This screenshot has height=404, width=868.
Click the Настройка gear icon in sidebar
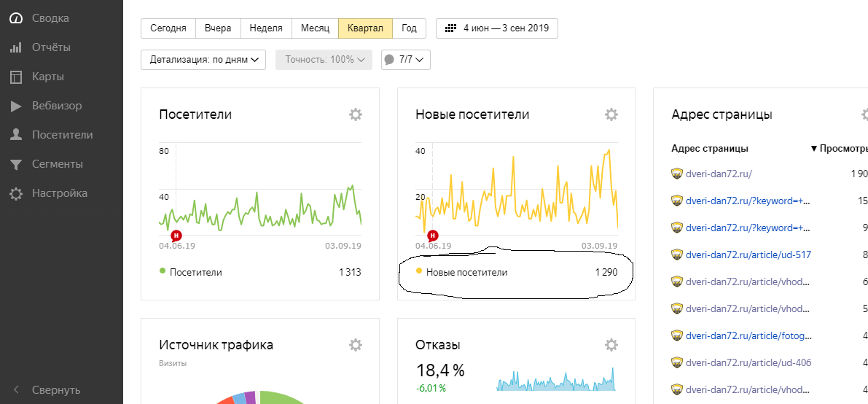(x=16, y=193)
